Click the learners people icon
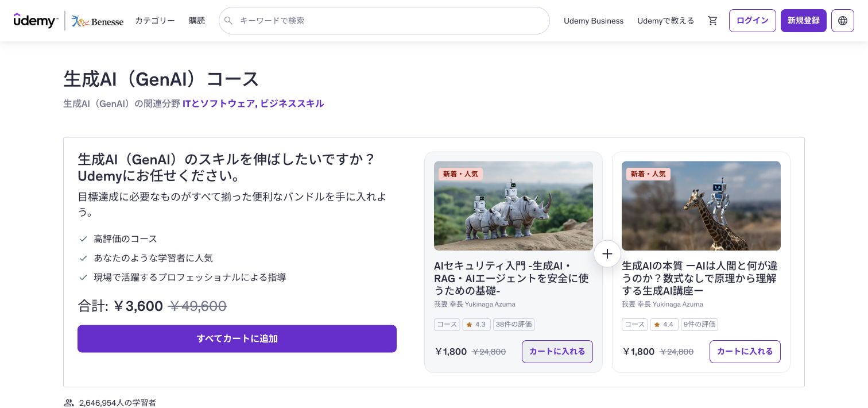This screenshot has height=408, width=868. [69, 403]
